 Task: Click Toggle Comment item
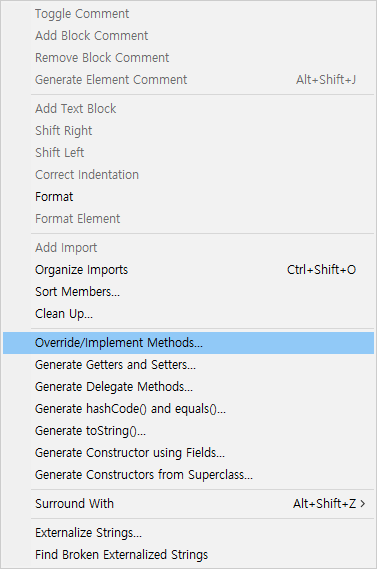point(188,14)
